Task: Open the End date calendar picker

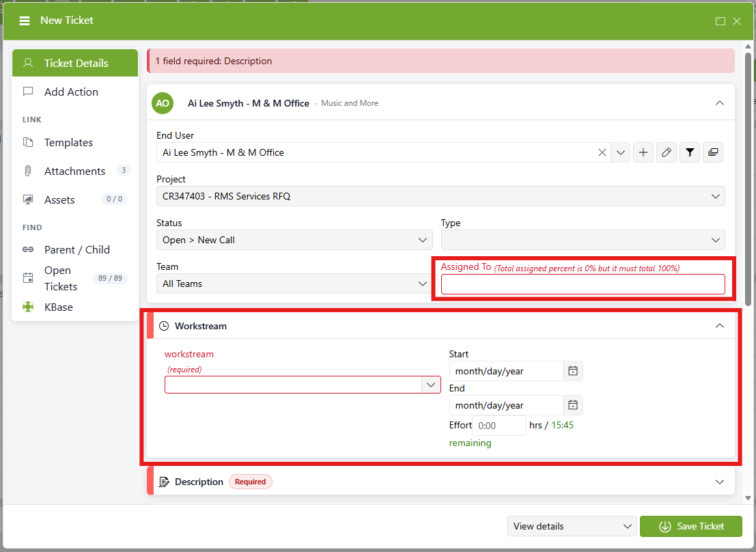Action: (x=573, y=405)
